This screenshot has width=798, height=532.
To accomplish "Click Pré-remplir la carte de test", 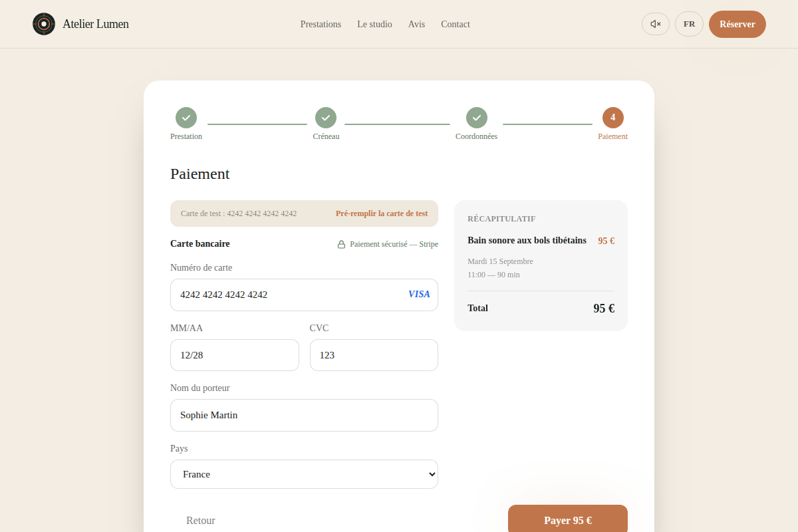I will pos(382,213).
